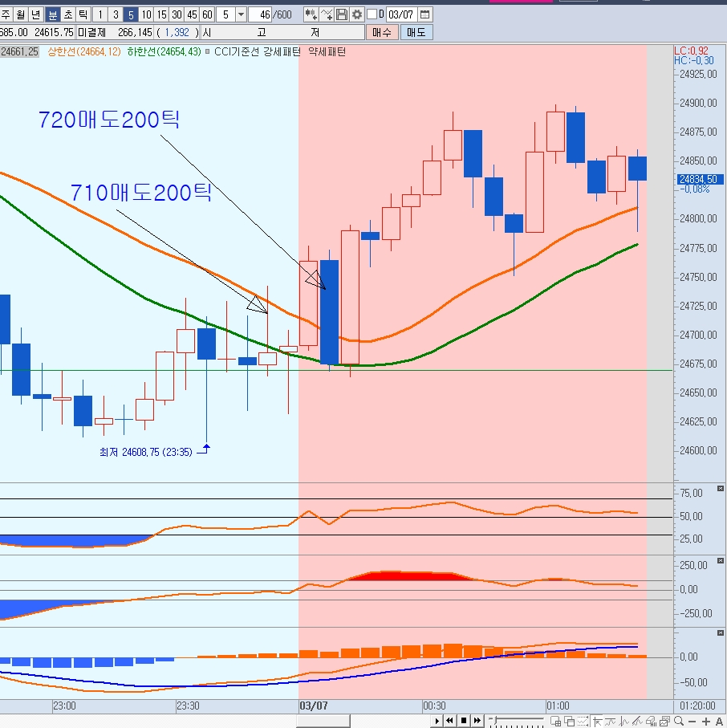Open the interval dropdown arrow next to 5
Viewport: 727px width, 728px height.
[x=241, y=14]
